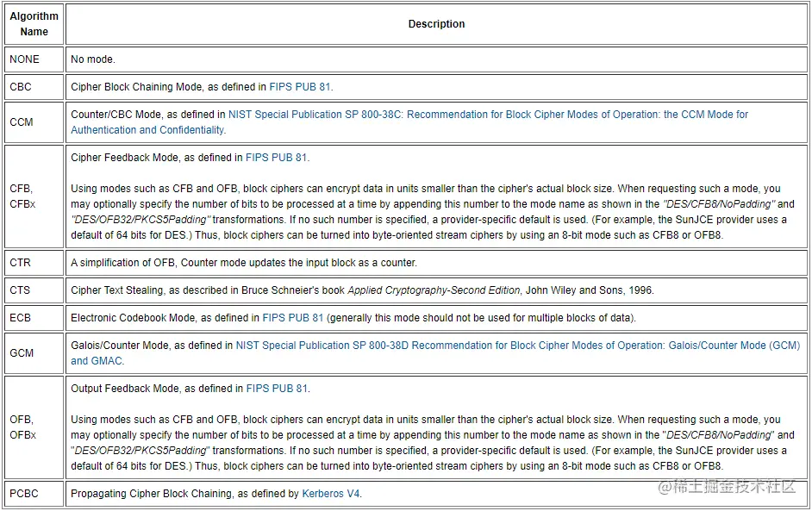Open the FIPS PUB 81 link in CBC row
Image resolution: width=812 pixels, height=511 pixels.
tap(300, 87)
